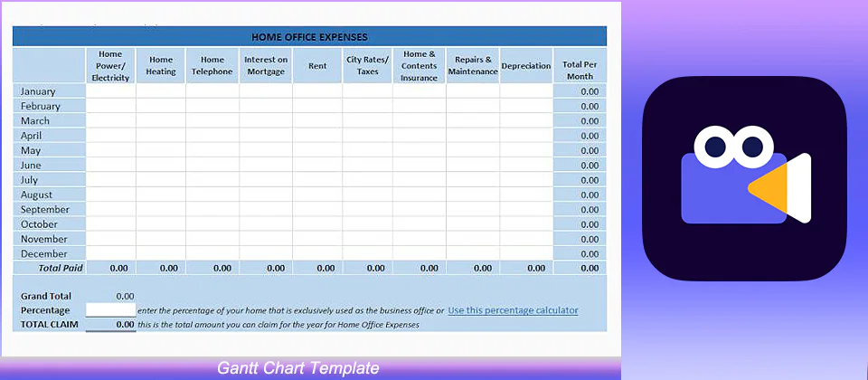
Task: Select the "City Rates/ Taxes" column header
Action: point(368,66)
